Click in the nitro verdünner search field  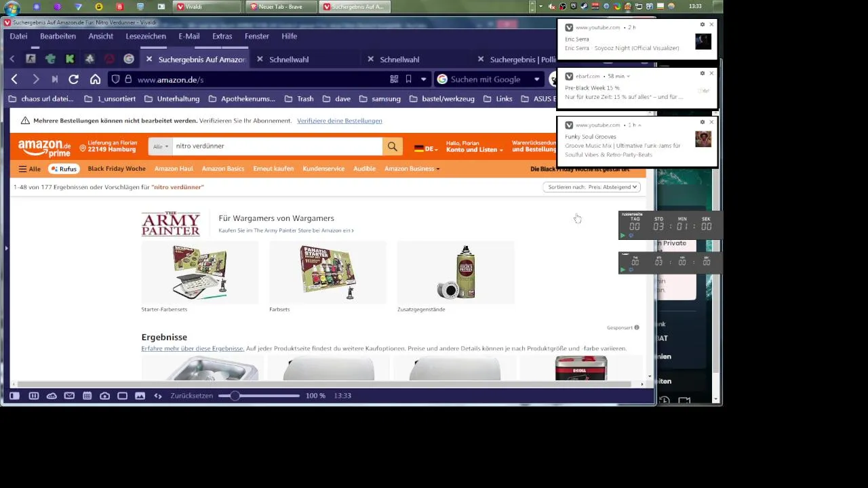point(277,146)
